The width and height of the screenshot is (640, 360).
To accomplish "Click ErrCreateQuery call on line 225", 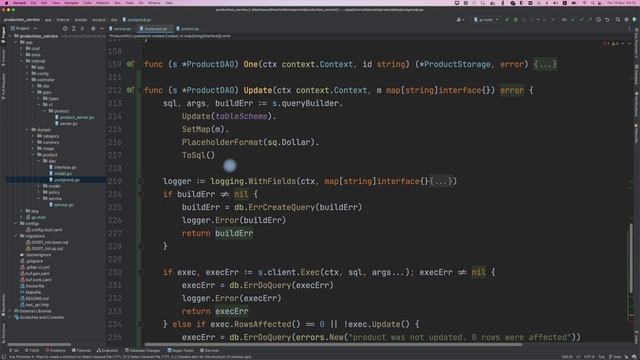I will click(x=281, y=207).
